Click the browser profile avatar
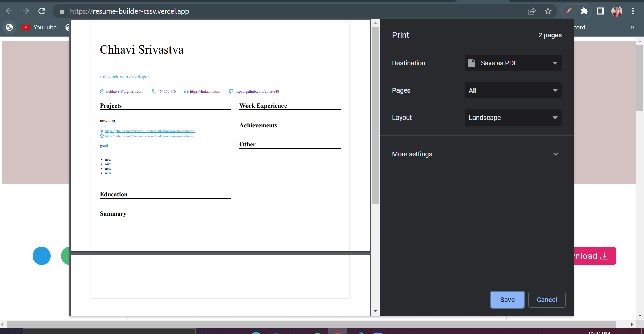 pyautogui.click(x=617, y=11)
